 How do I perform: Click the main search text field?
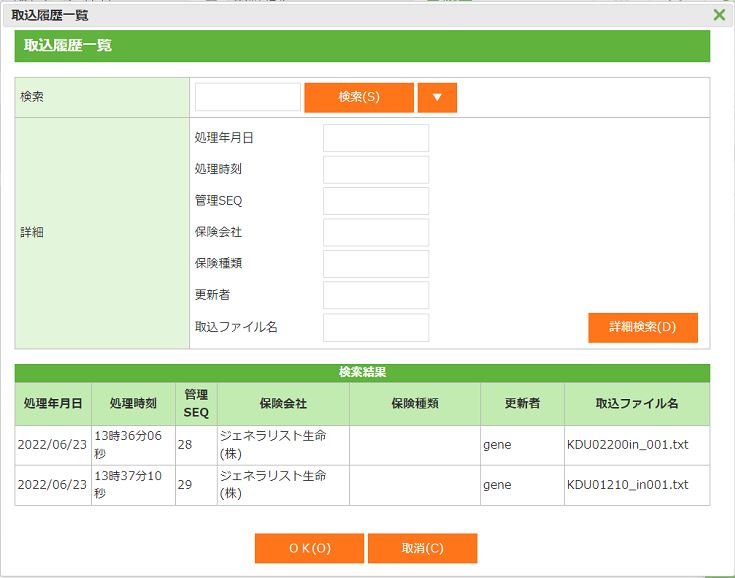247,97
